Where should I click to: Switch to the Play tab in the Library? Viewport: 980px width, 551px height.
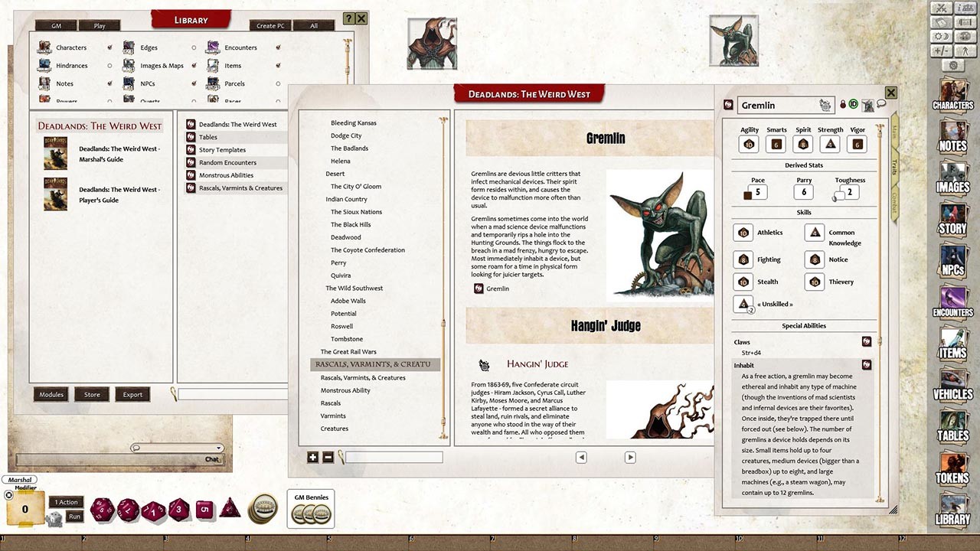coord(100,25)
